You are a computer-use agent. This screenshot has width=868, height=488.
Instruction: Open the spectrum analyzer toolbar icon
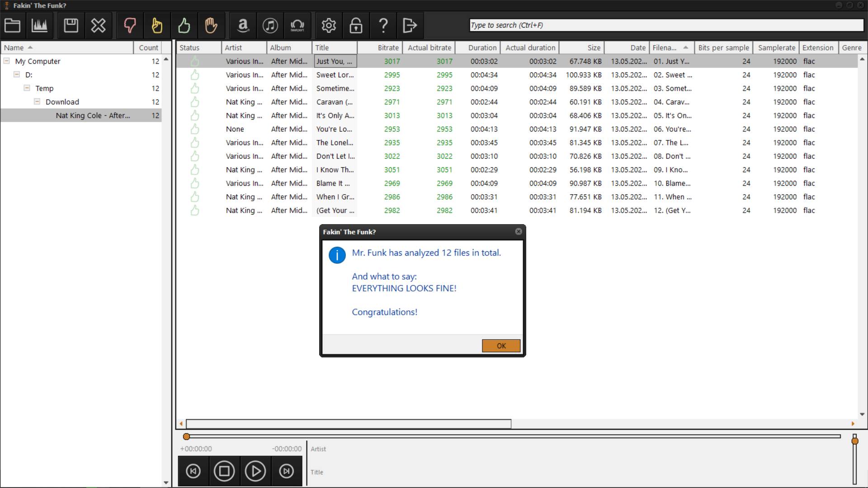[39, 25]
